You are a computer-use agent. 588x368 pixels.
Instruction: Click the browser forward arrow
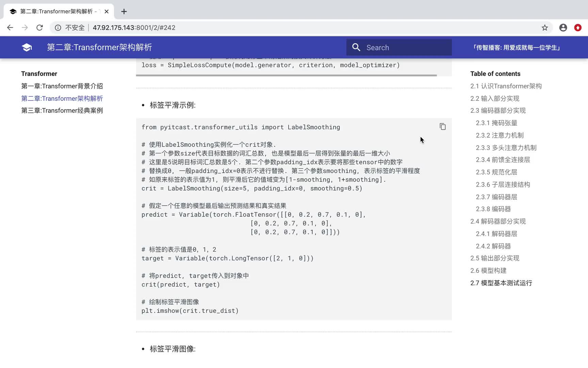[25, 28]
